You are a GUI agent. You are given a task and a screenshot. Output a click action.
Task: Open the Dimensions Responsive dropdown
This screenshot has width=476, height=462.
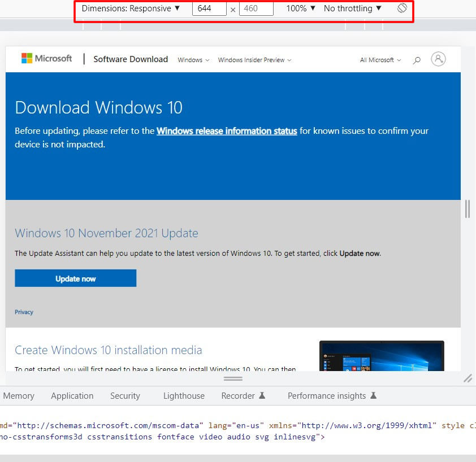[x=131, y=8]
